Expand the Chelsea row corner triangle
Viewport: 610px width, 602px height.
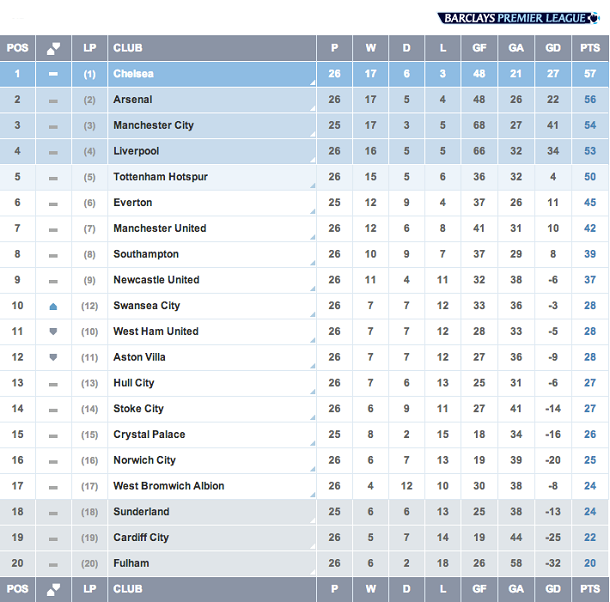coord(313,82)
